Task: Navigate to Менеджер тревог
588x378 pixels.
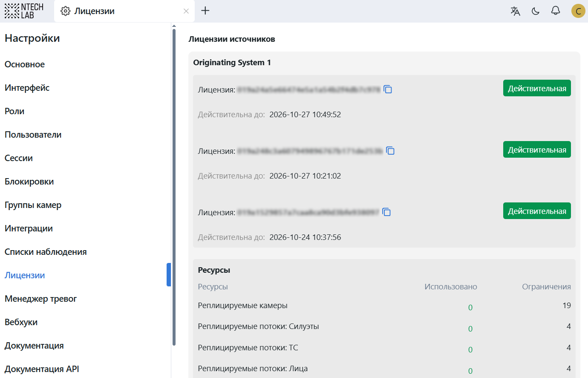Action: [40, 299]
